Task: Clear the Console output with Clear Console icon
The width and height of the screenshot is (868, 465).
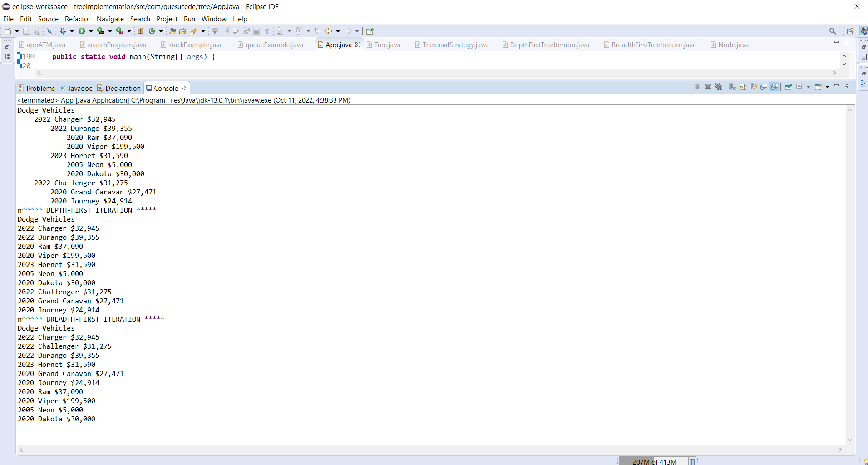Action: click(x=732, y=87)
